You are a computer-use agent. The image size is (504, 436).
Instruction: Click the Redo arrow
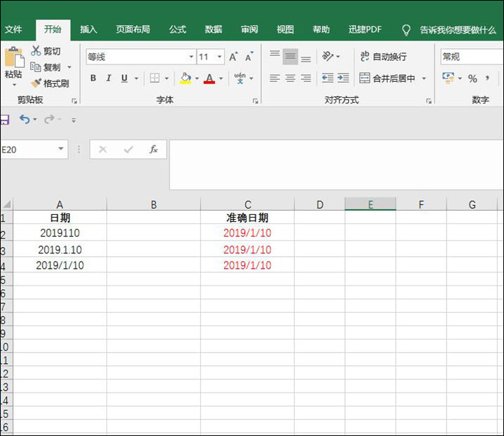(x=49, y=120)
